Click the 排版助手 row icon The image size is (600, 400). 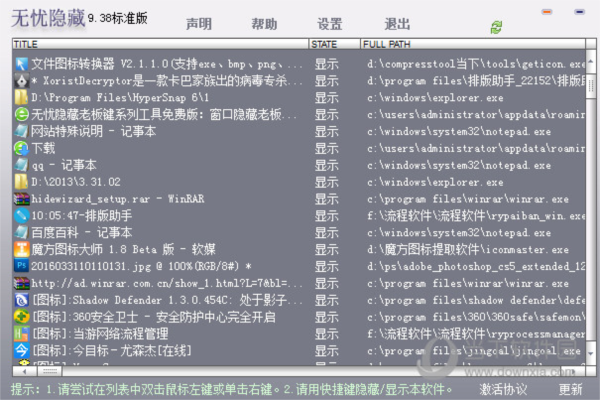21,215
